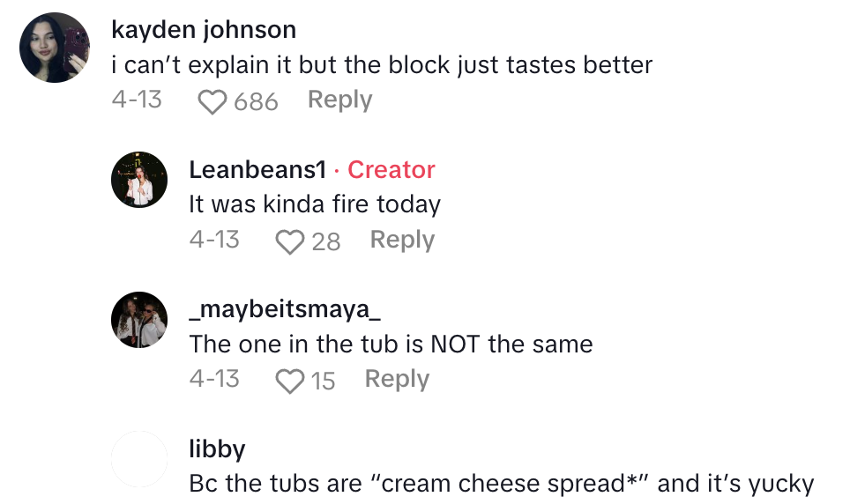Click the 4-13 date under kayden's comment
The height and width of the screenshot is (504, 850).
(137, 100)
